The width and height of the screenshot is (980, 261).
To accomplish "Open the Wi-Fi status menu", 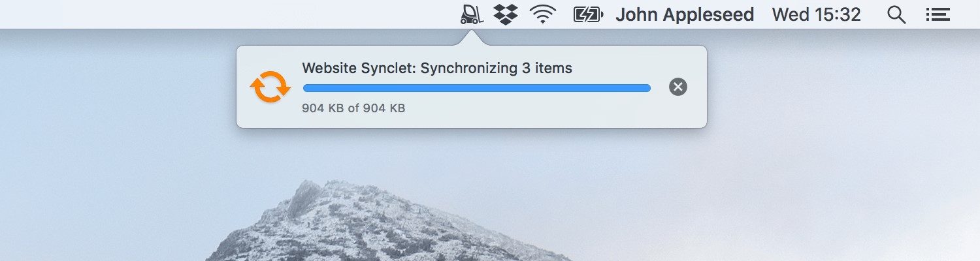I will pyautogui.click(x=542, y=14).
